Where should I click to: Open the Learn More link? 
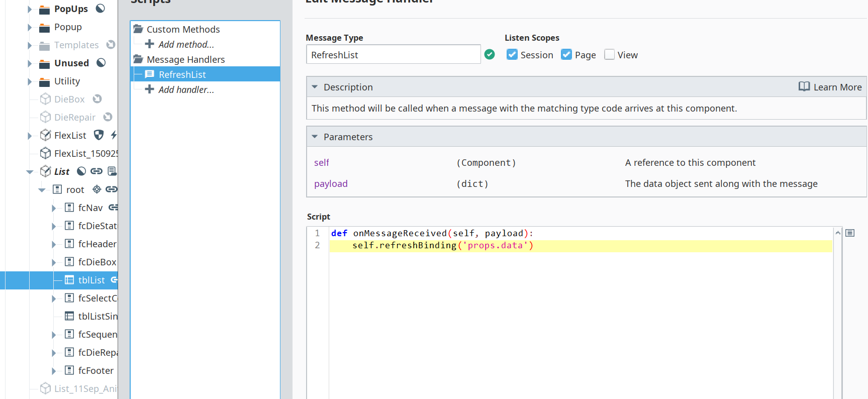[x=830, y=87]
